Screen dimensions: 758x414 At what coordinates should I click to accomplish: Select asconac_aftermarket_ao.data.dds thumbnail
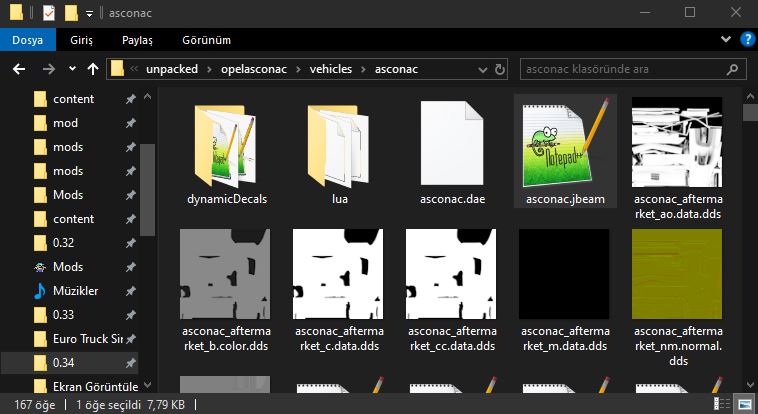pyautogui.click(x=677, y=142)
